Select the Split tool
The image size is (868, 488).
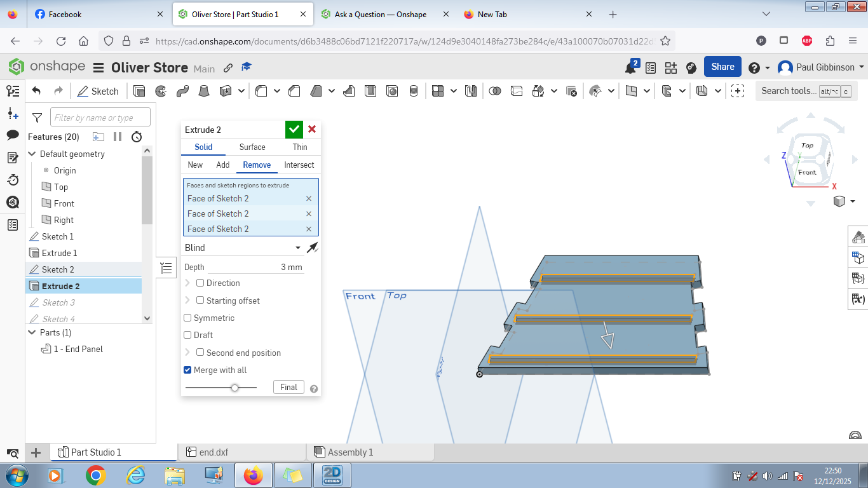[x=517, y=91]
